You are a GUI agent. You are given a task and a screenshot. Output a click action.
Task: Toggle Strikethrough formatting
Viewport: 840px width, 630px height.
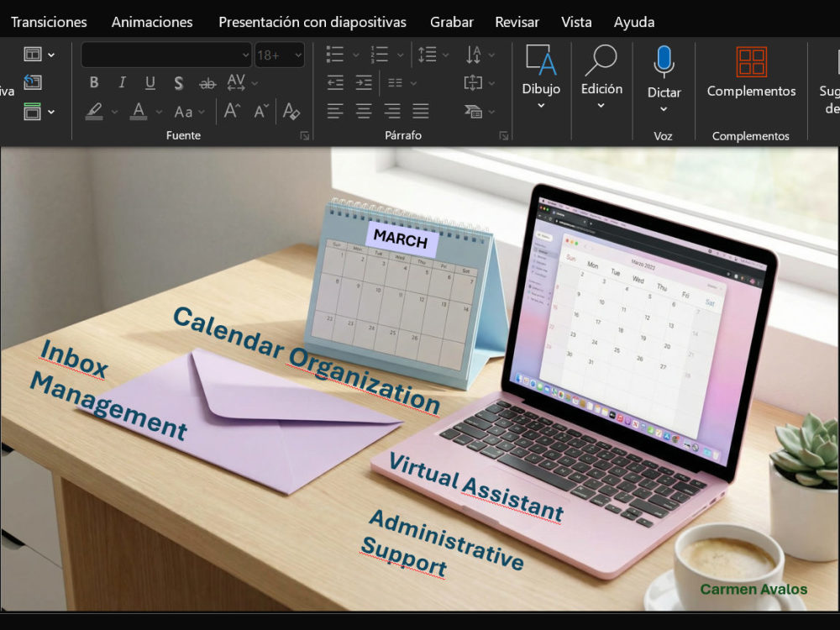point(207,83)
